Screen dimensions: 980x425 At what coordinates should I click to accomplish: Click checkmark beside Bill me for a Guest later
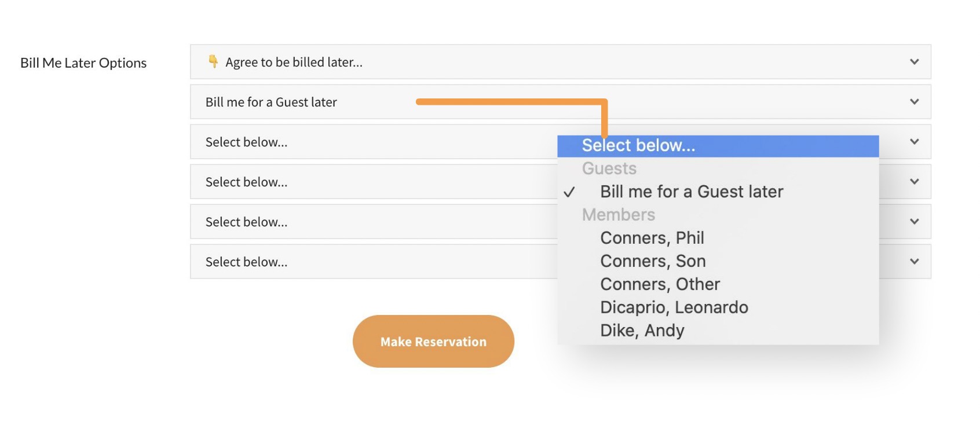pyautogui.click(x=569, y=192)
